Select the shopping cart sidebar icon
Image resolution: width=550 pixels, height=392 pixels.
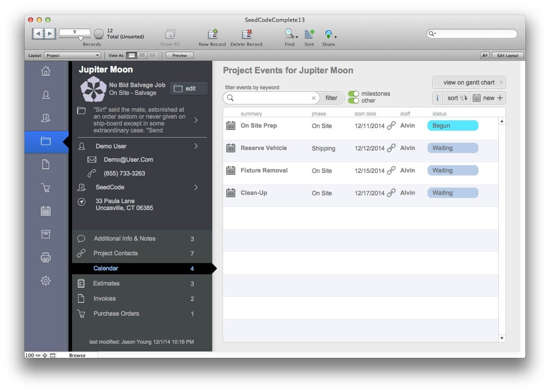(46, 187)
